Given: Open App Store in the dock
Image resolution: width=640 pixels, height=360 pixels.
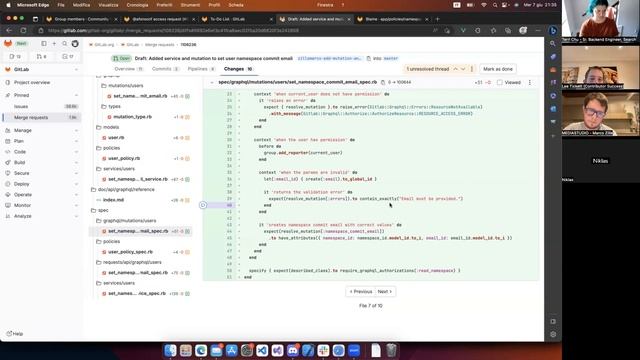Looking at the screenshot, I should (231, 350).
